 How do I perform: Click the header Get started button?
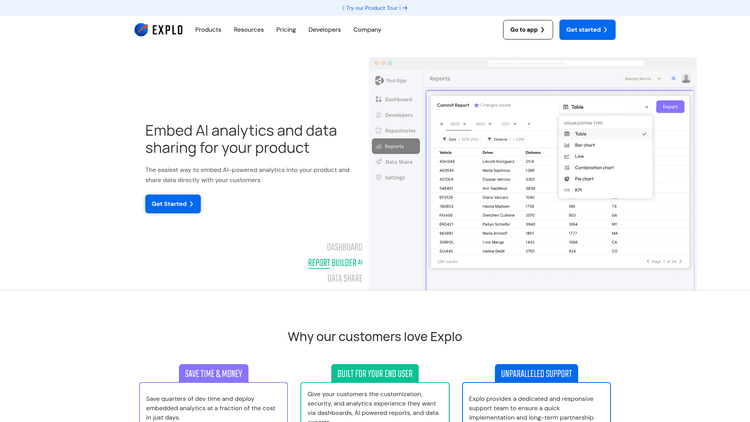coord(587,30)
